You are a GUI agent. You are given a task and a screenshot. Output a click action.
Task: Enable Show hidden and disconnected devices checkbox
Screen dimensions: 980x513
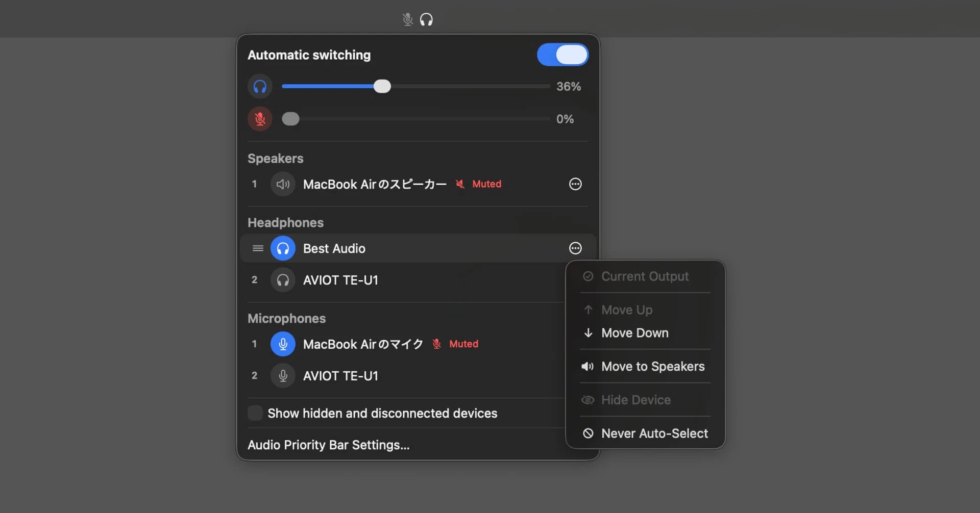(255, 413)
